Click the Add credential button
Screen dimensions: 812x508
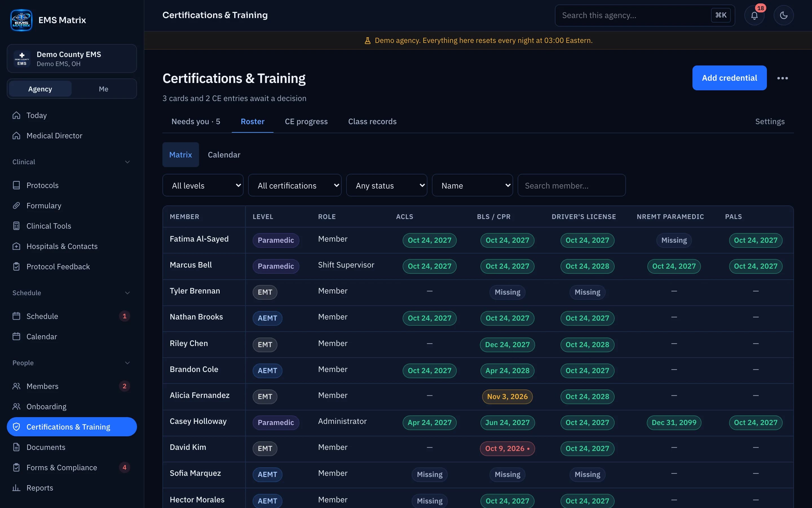729,78
